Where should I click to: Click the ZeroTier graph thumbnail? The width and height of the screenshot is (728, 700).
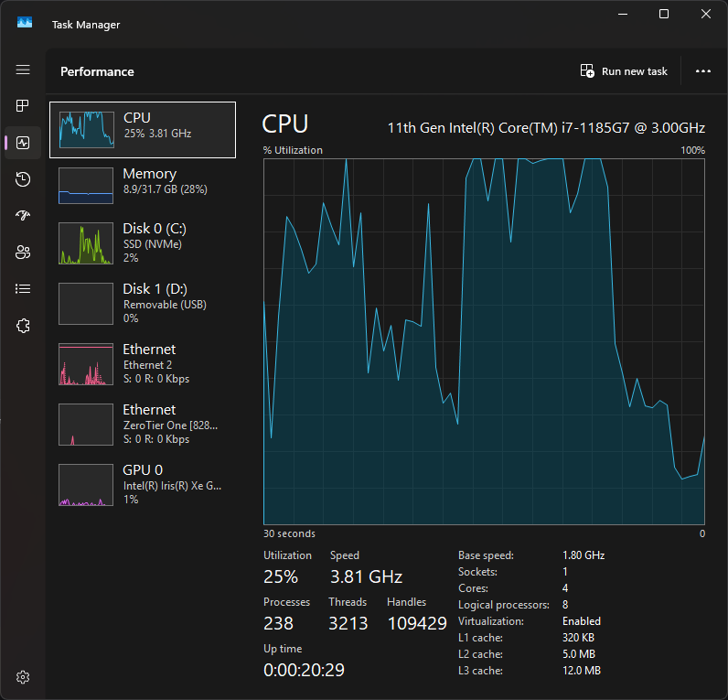[x=86, y=424]
